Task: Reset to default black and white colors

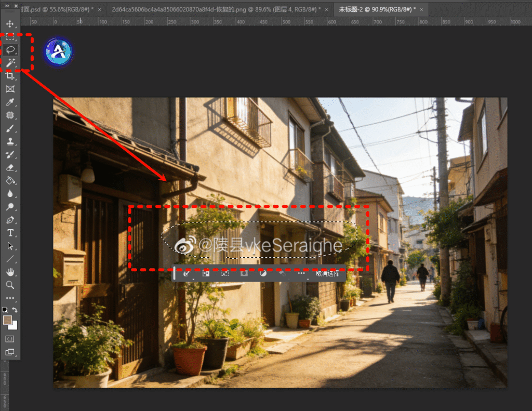Action: 5,310
